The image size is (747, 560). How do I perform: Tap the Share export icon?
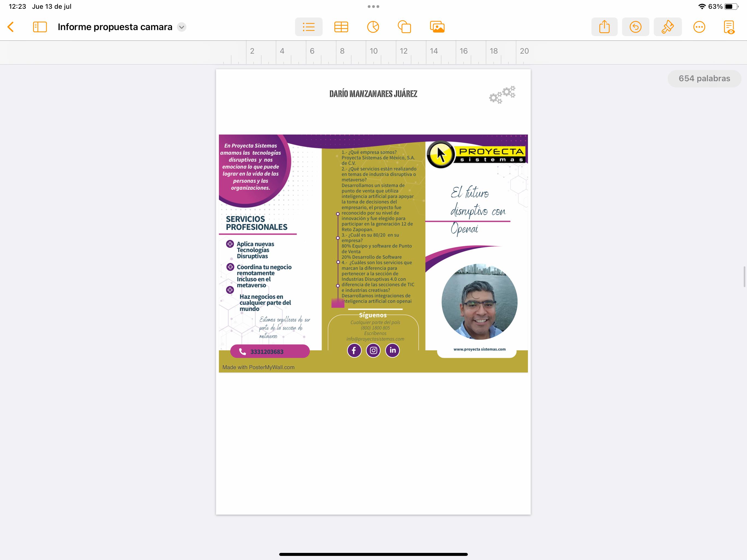(x=604, y=27)
